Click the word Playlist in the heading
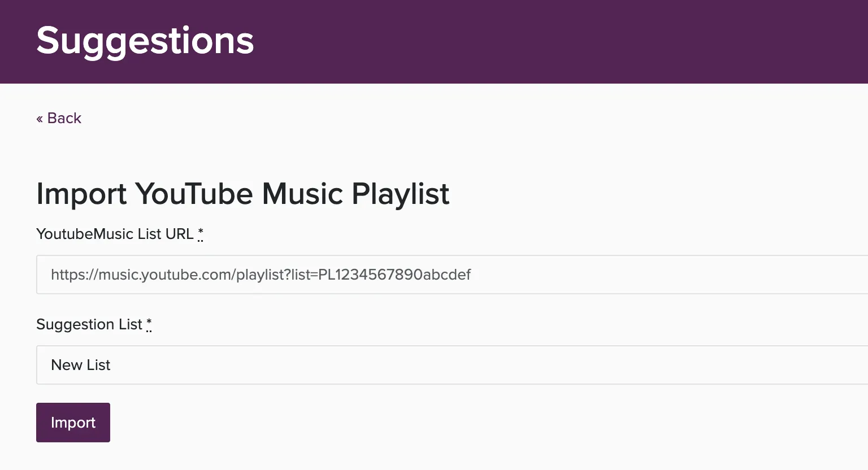This screenshot has width=868, height=470. pos(401,194)
